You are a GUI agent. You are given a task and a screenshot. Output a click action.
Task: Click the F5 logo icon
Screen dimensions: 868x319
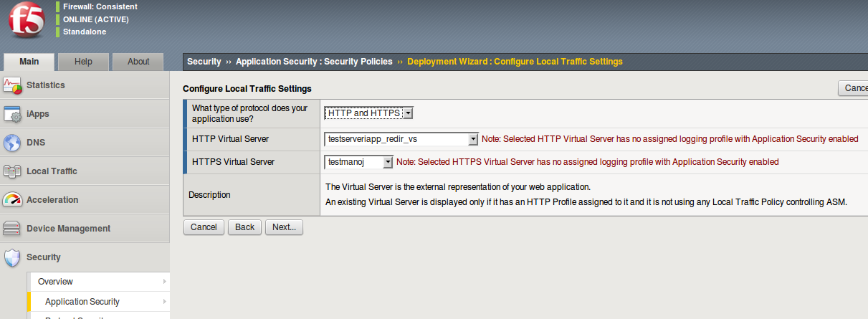click(x=27, y=21)
